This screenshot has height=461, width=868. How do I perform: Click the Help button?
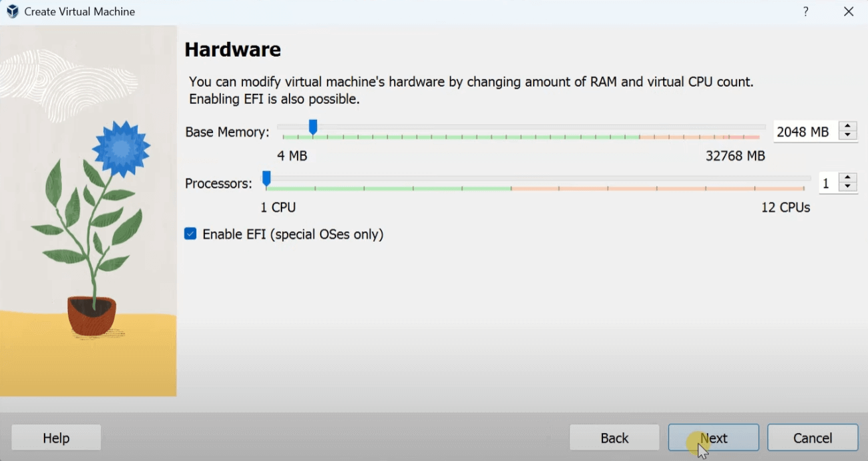point(56,438)
